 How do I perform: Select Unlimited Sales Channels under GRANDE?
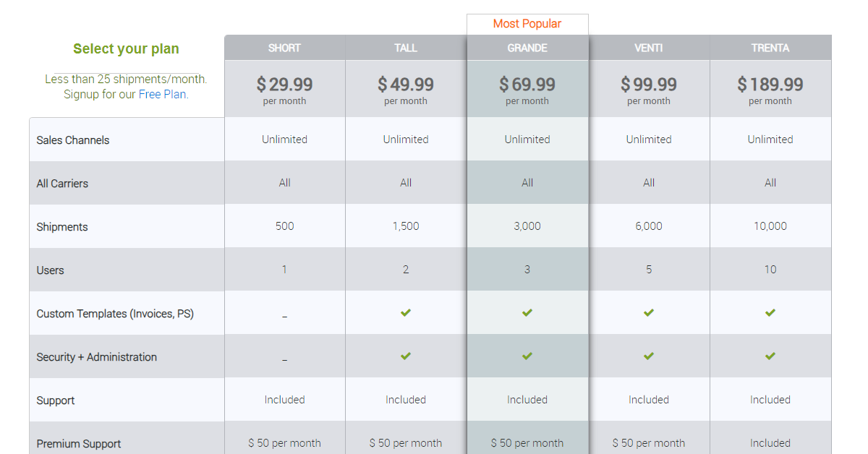527,139
